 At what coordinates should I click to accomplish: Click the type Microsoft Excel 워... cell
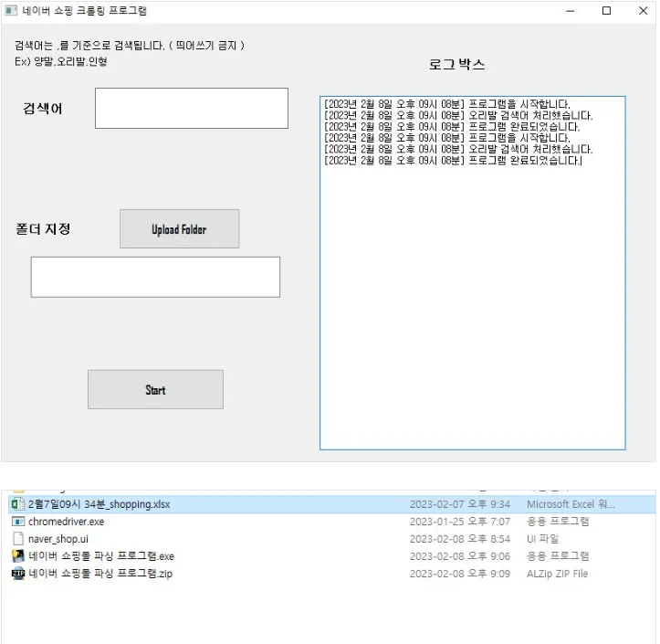[571, 504]
